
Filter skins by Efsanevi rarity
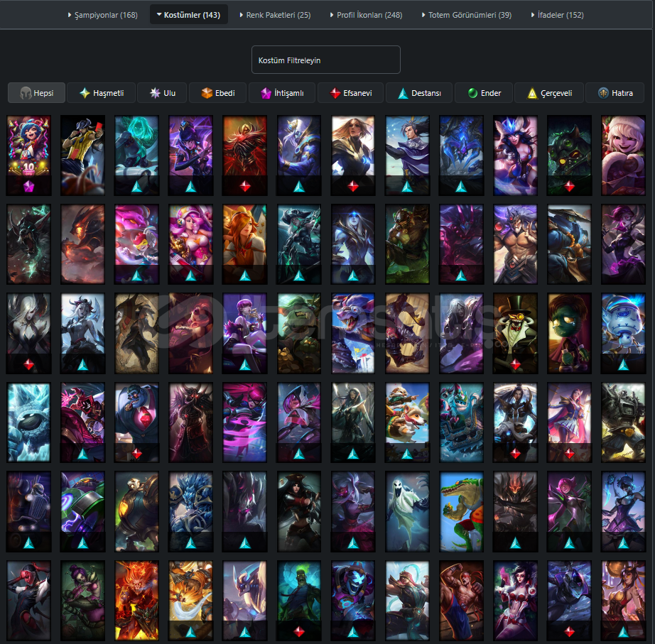[350, 93]
